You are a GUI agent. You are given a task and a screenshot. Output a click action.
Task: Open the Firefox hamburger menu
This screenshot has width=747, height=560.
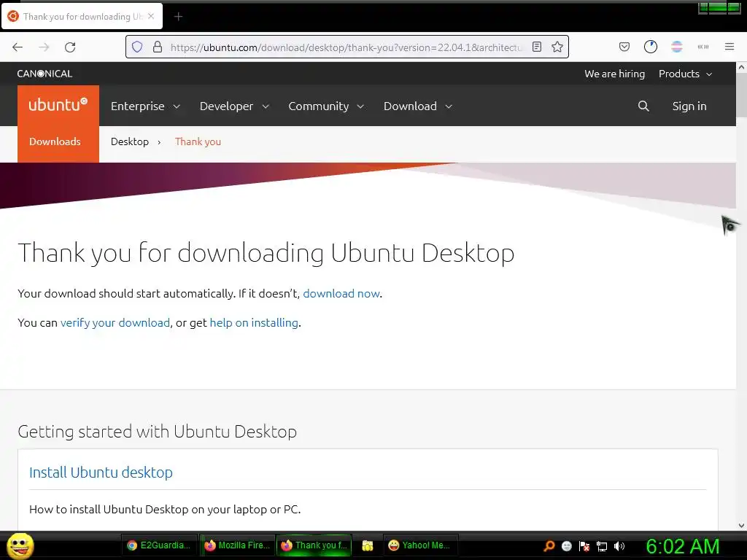(x=729, y=47)
